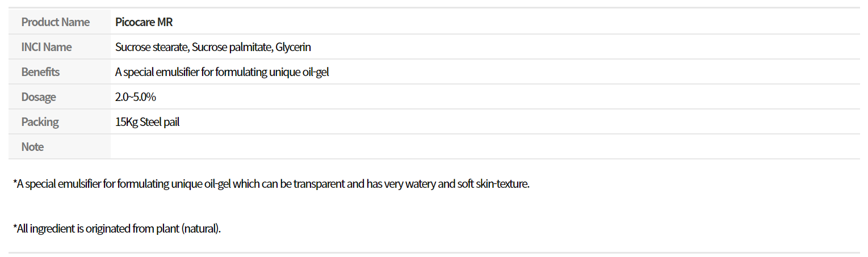Click the Sucrose stearate ingredient text
868x257 pixels.
point(152,47)
